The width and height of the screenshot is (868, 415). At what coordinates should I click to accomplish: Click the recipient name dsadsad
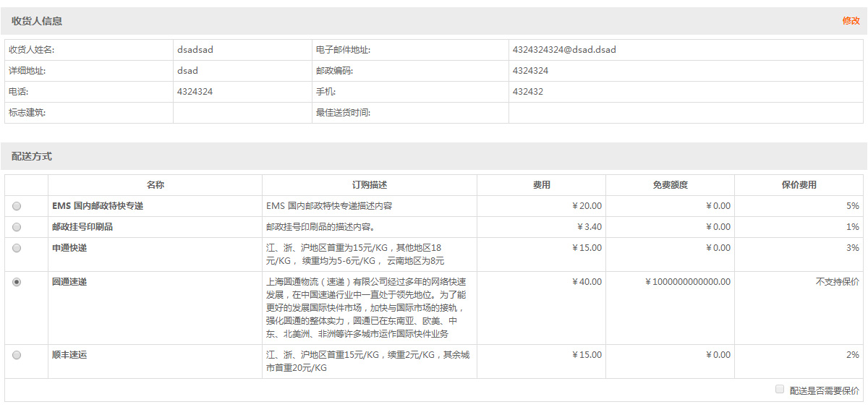coord(195,50)
